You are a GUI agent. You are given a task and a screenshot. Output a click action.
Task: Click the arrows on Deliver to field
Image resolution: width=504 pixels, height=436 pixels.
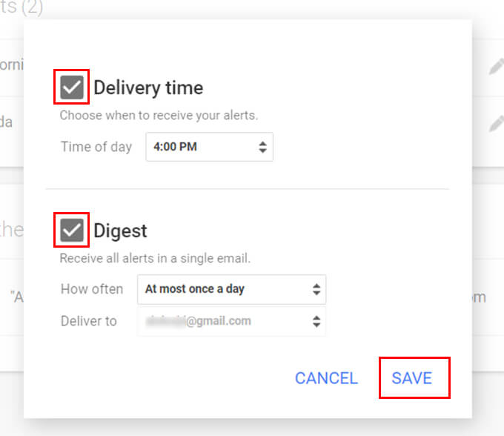coord(316,322)
